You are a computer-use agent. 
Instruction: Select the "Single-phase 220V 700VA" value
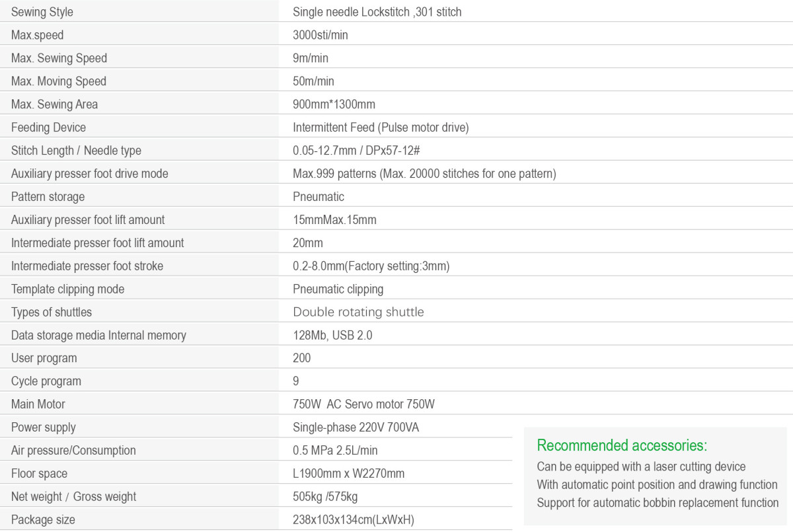(x=356, y=428)
